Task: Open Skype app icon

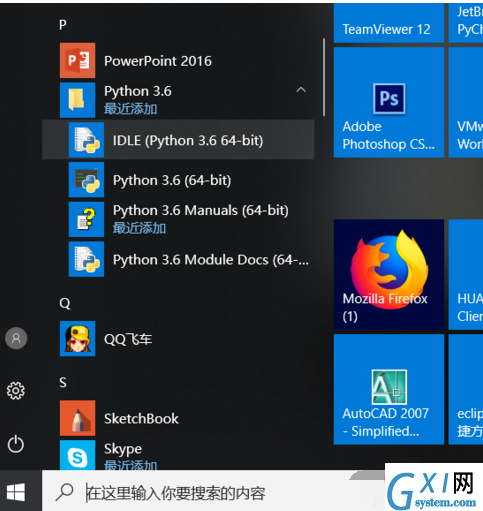Action: click(x=77, y=455)
